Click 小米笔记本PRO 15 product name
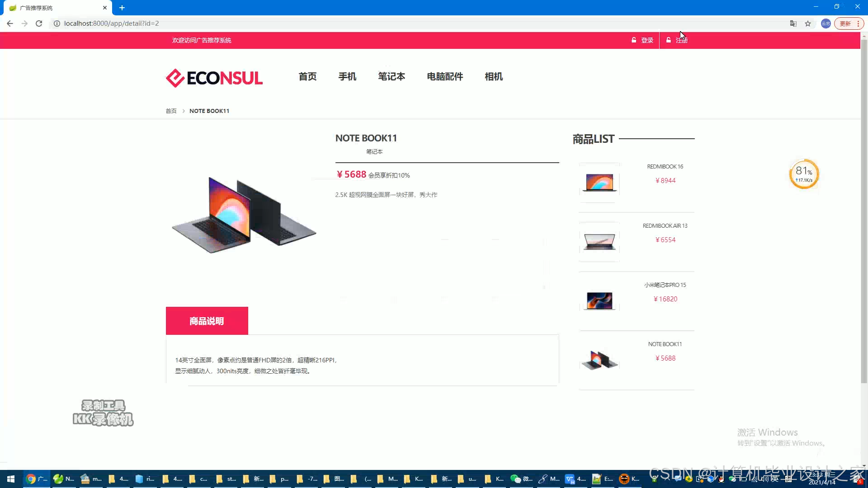 [x=665, y=285]
